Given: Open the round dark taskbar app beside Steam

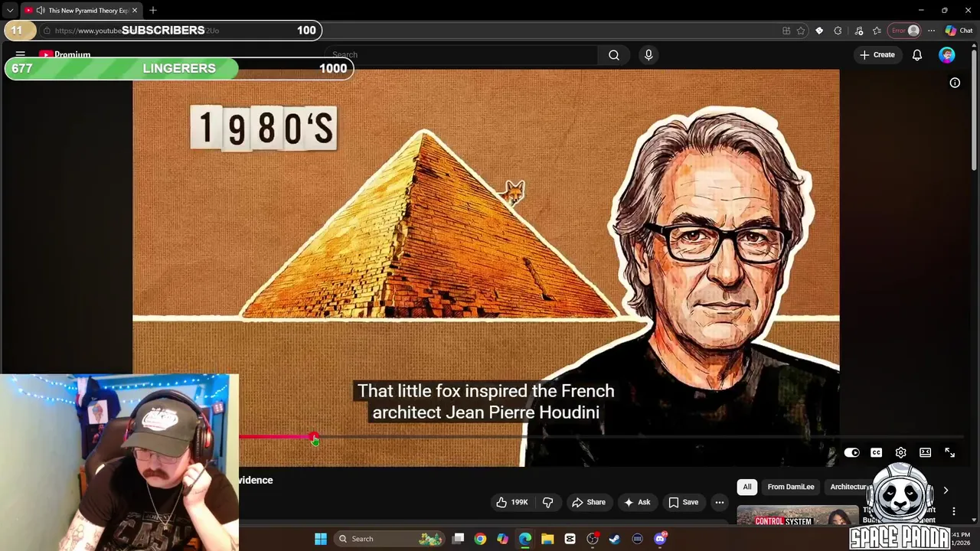Looking at the screenshot, I should coord(637,539).
